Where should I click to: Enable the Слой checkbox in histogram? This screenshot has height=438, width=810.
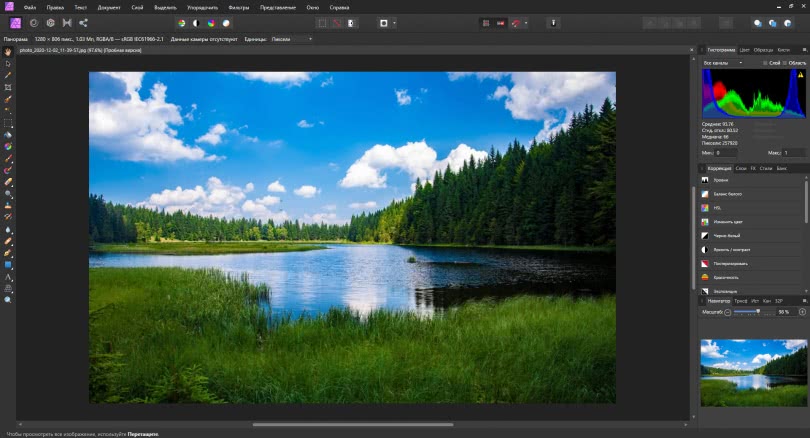[766, 63]
